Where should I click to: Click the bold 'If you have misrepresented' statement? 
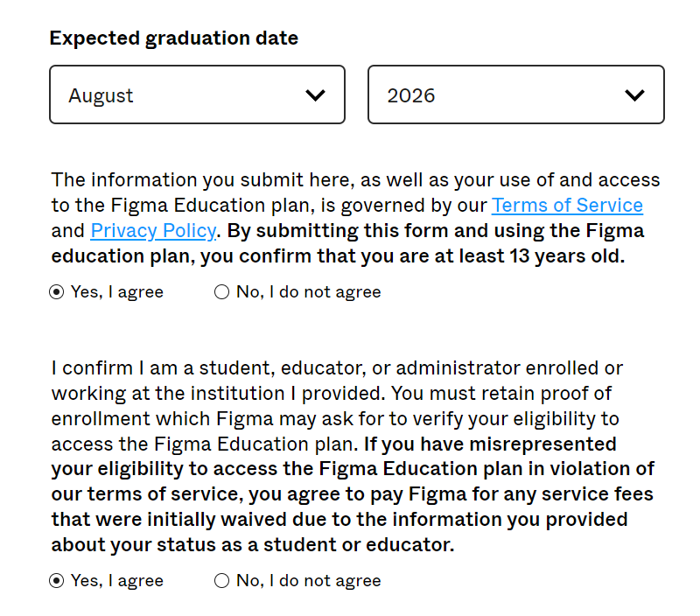(x=353, y=494)
